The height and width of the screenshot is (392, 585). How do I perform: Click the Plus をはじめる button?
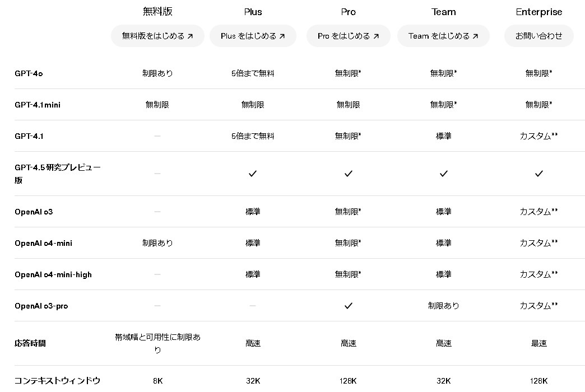(253, 36)
